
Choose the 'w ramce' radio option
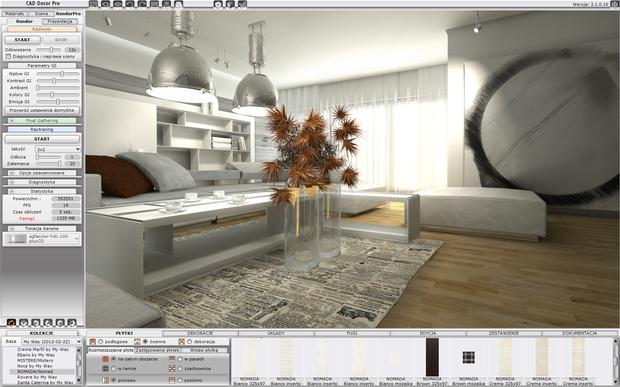[114, 368]
